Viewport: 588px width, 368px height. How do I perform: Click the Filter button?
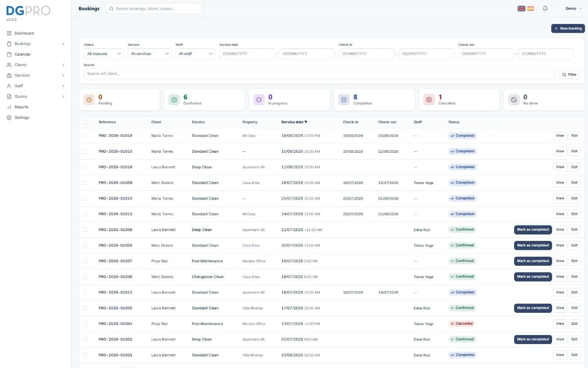pyautogui.click(x=569, y=74)
